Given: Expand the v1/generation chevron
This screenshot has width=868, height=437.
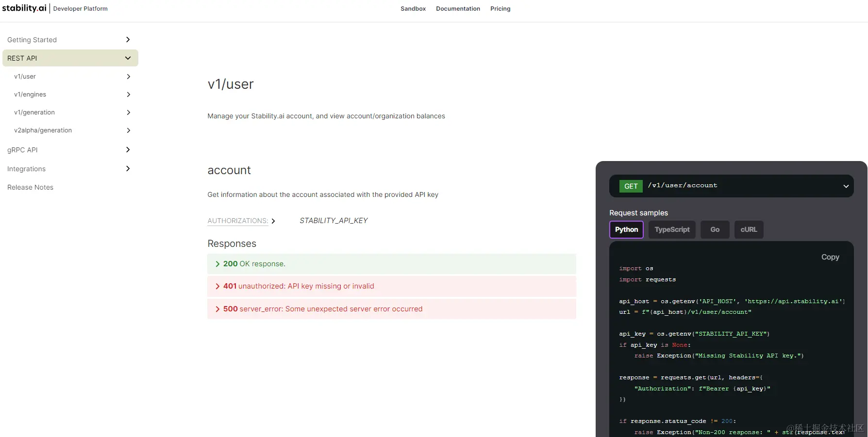Looking at the screenshot, I should [129, 113].
